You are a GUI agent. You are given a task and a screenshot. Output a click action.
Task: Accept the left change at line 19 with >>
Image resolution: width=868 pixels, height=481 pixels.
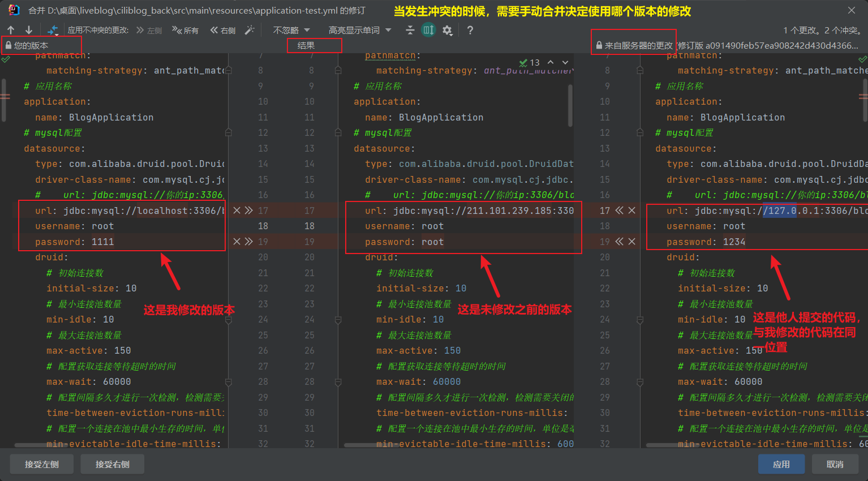pos(248,242)
